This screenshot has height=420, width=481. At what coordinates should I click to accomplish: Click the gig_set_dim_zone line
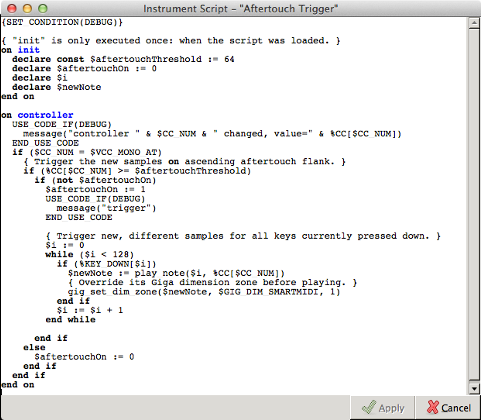pyautogui.click(x=204, y=292)
